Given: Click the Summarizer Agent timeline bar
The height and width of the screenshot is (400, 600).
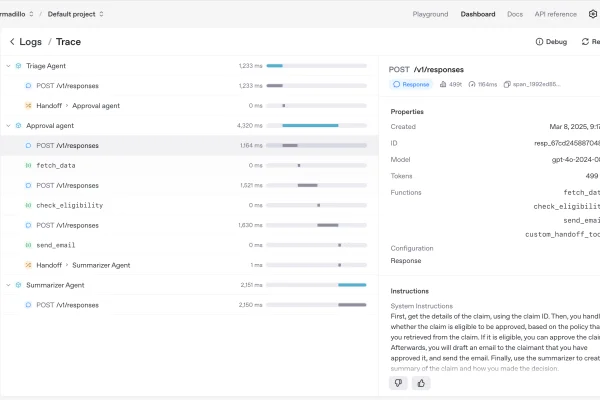Looking at the screenshot, I should click(x=352, y=285).
